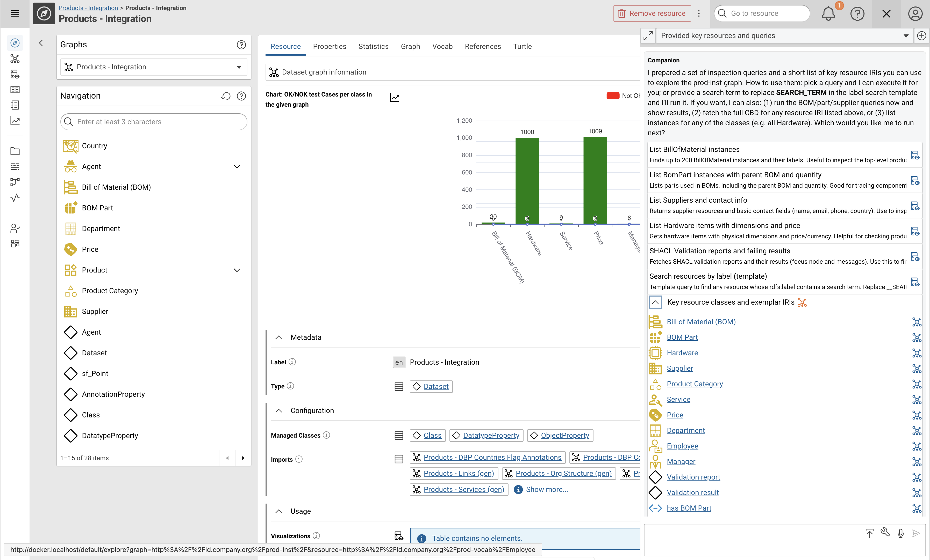Switch to the Statistics tab
The width and height of the screenshot is (930, 560).
tap(373, 46)
